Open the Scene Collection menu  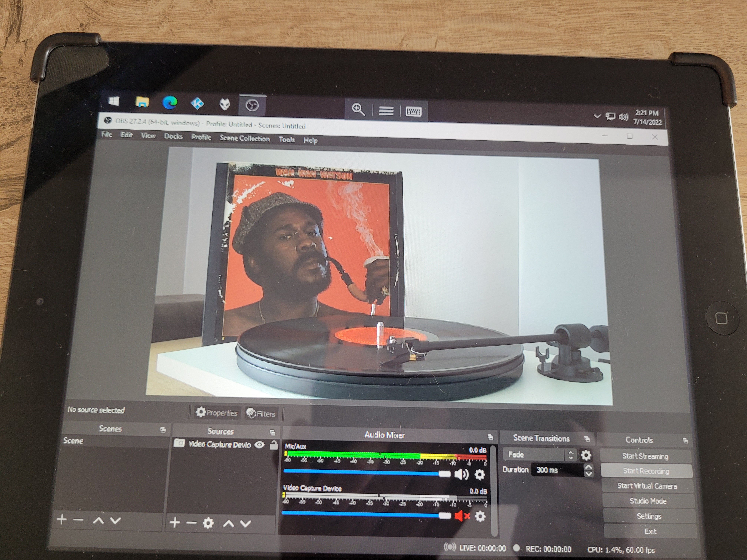pos(245,138)
